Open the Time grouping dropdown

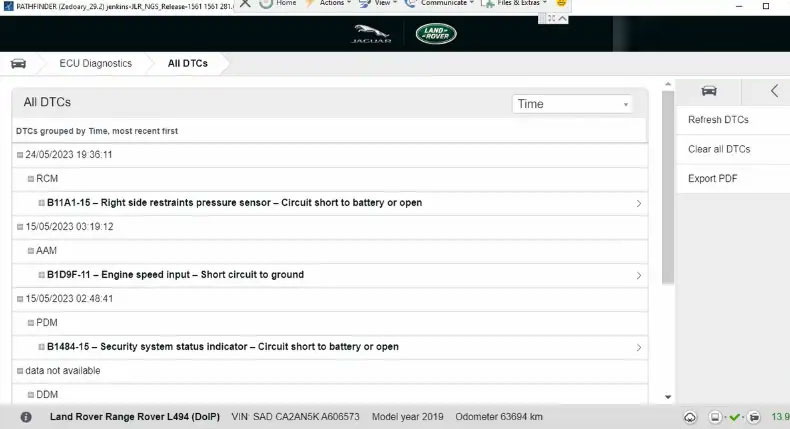pyautogui.click(x=572, y=104)
